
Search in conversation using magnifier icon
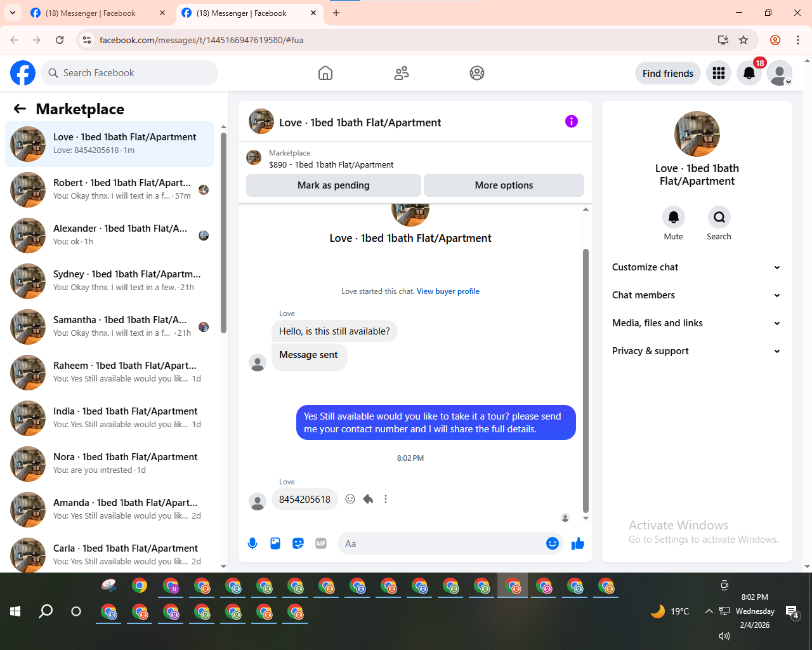click(x=719, y=217)
